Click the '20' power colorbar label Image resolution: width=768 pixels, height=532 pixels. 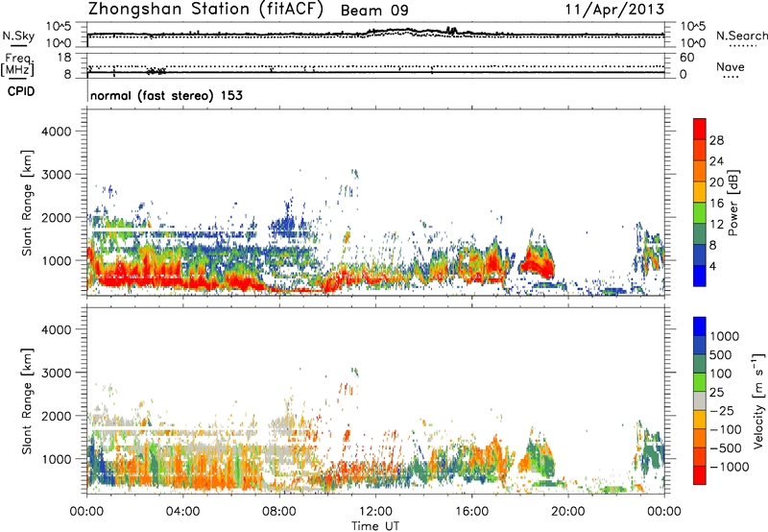coord(716,182)
